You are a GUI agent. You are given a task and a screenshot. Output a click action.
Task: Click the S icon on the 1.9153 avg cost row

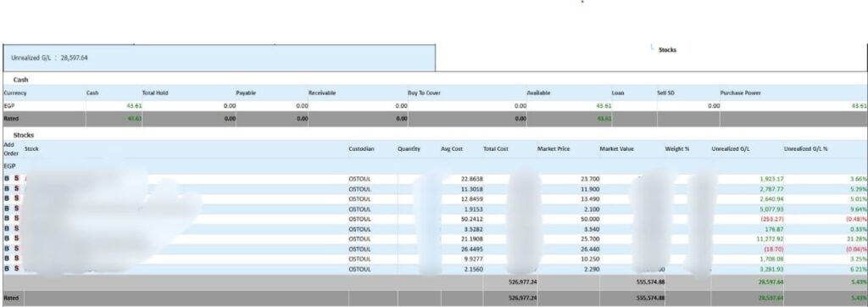tap(16, 209)
